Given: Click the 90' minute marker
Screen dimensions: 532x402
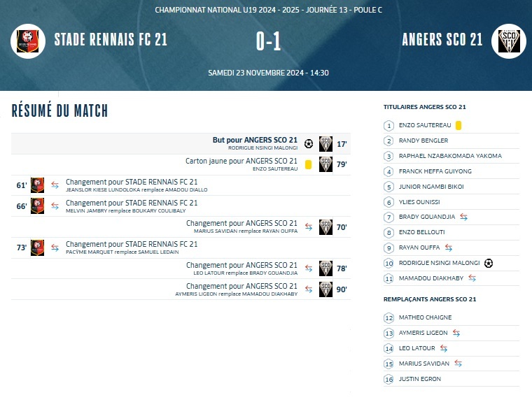Looking at the screenshot, I should pos(342,289).
